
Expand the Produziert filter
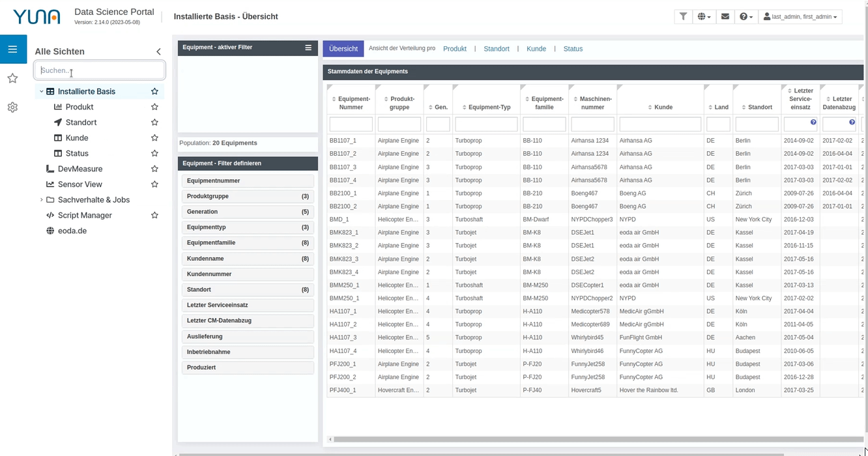pyautogui.click(x=248, y=367)
